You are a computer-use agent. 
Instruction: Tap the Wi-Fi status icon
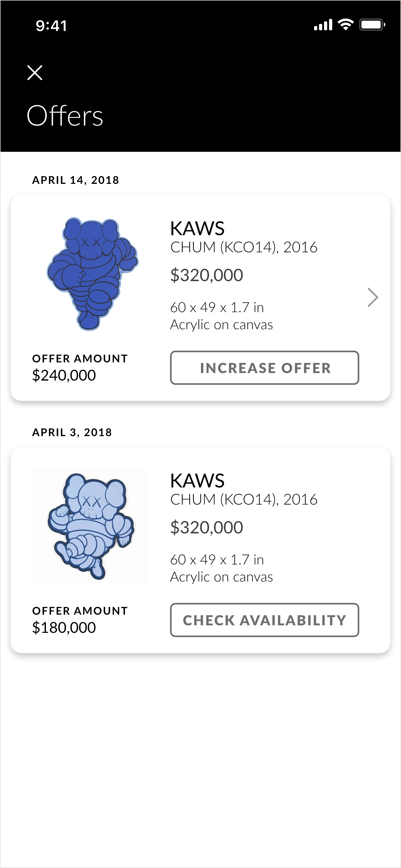pyautogui.click(x=346, y=25)
